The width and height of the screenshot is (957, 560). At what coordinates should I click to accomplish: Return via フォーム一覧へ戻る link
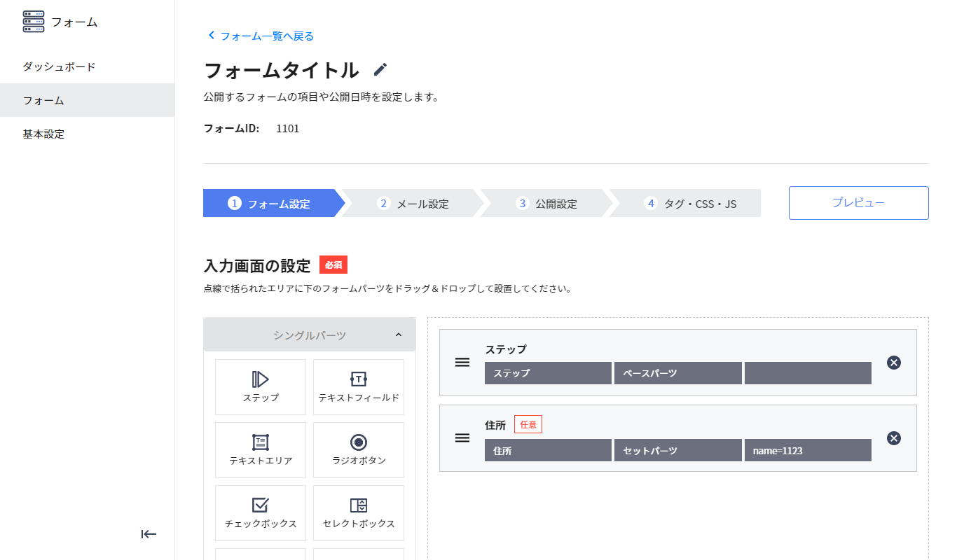pos(267,36)
